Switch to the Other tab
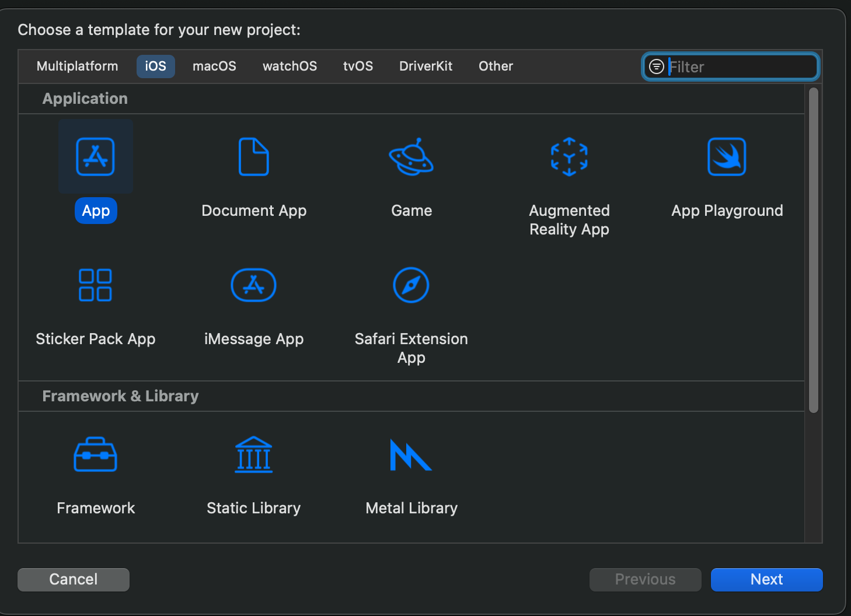The width and height of the screenshot is (851, 616). [496, 66]
